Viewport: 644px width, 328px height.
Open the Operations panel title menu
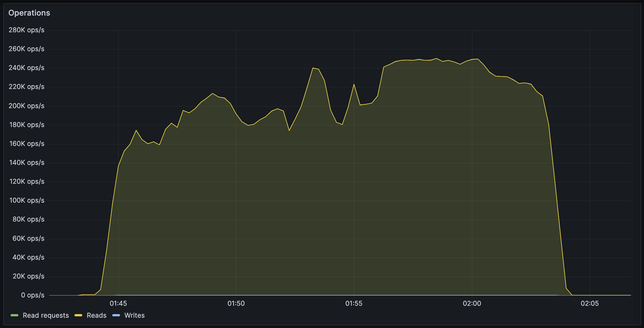pyautogui.click(x=29, y=13)
